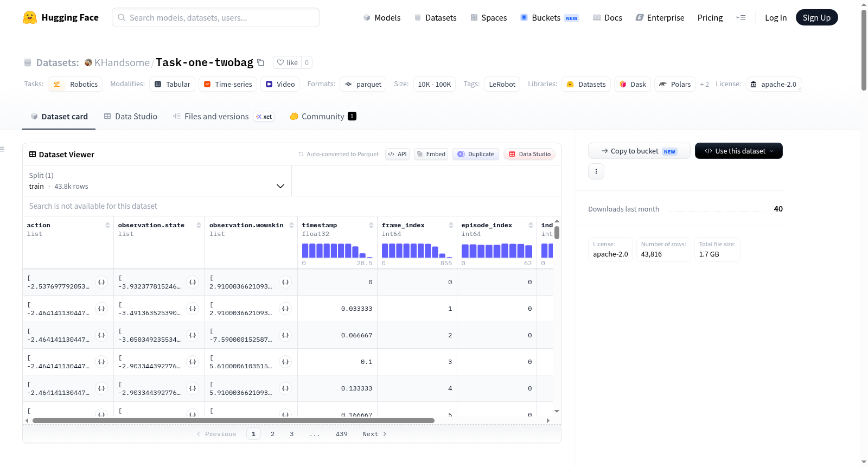Click the Hugging Face logo icon

30,17
